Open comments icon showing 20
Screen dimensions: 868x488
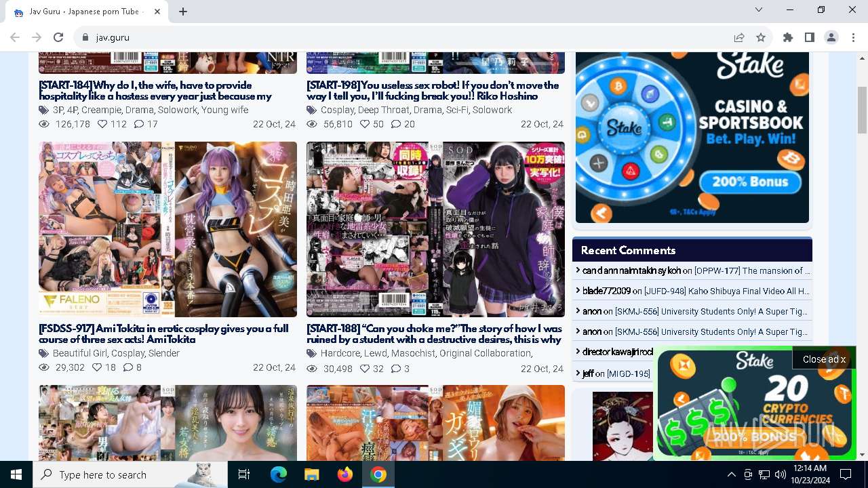tap(396, 124)
